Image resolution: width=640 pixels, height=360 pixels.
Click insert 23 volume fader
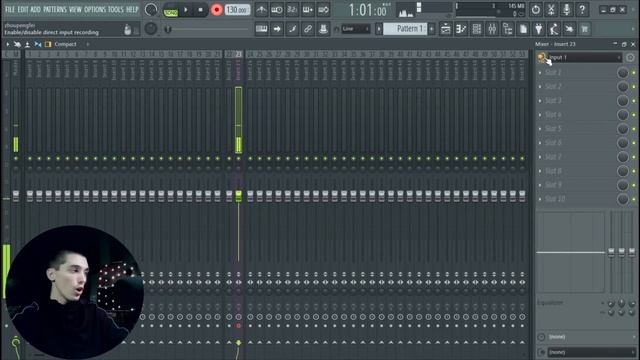(238, 196)
